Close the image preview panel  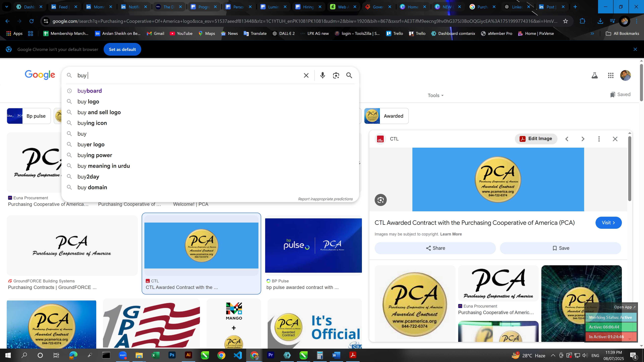(x=615, y=139)
